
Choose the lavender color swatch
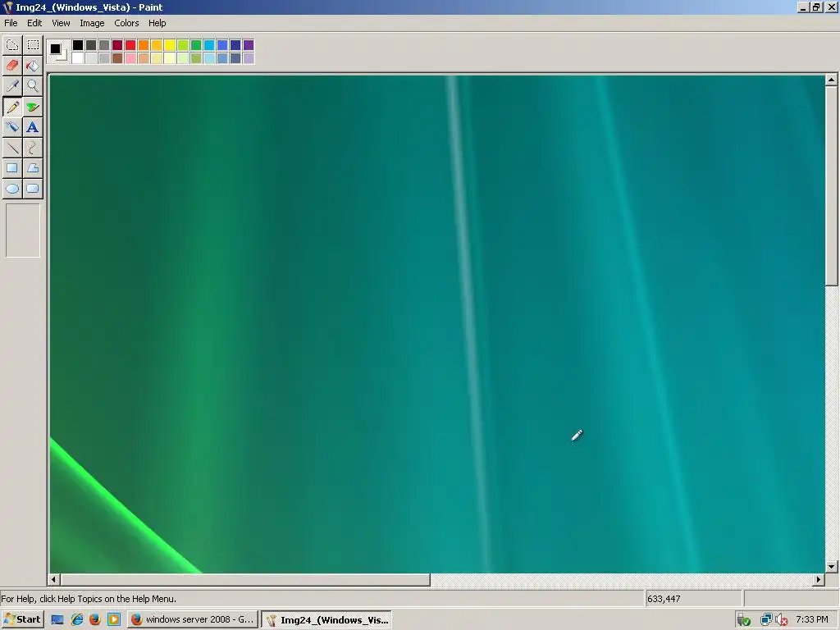pos(249,58)
